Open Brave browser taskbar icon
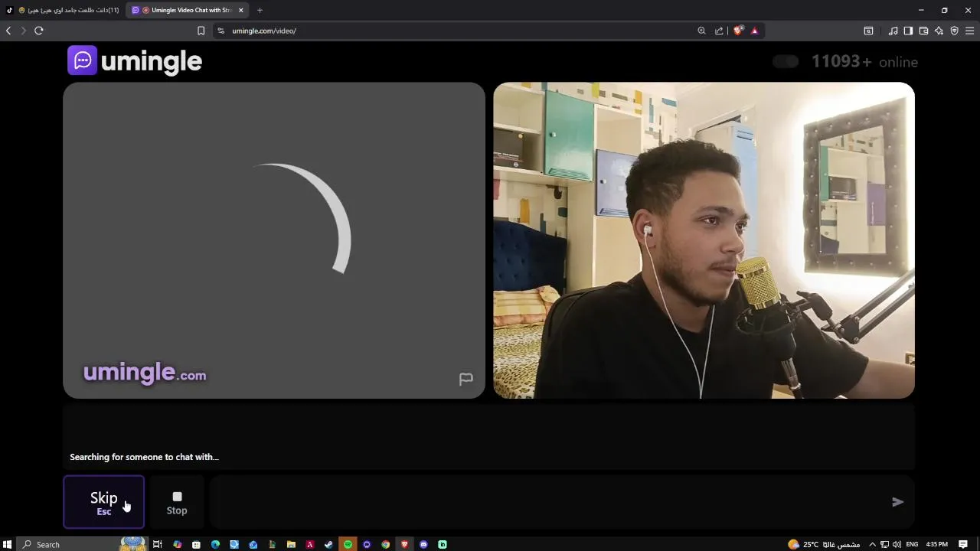Viewport: 980px width, 551px height. point(404,544)
